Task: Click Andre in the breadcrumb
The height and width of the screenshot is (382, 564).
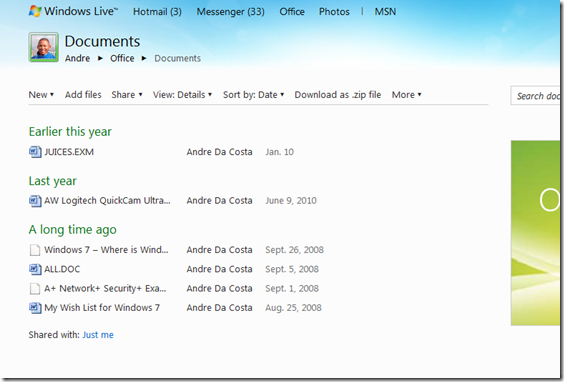Action: click(x=77, y=58)
